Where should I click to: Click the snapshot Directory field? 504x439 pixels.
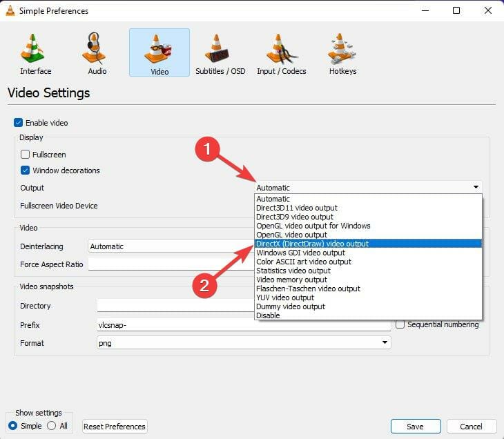(175, 305)
